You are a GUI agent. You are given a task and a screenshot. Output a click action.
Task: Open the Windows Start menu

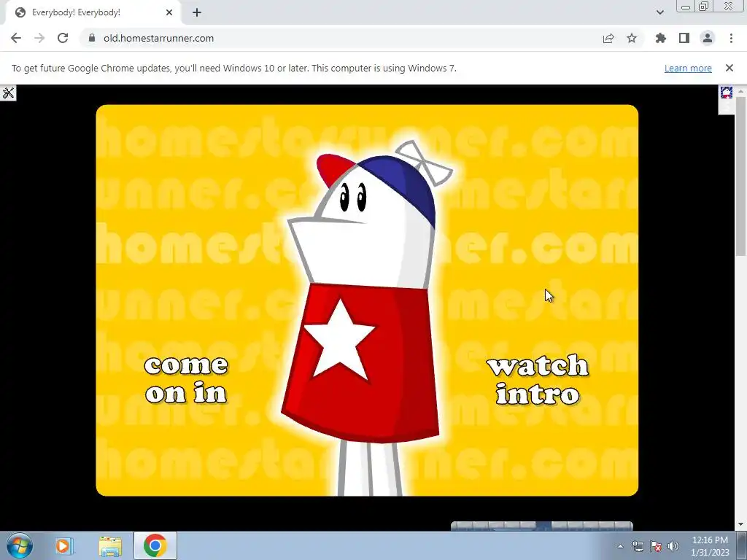pyautogui.click(x=19, y=545)
